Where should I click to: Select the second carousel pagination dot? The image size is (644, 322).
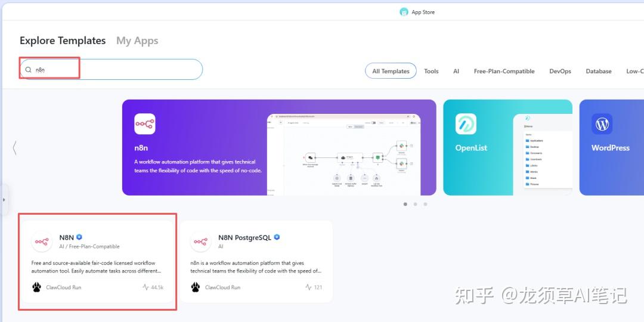coord(415,204)
